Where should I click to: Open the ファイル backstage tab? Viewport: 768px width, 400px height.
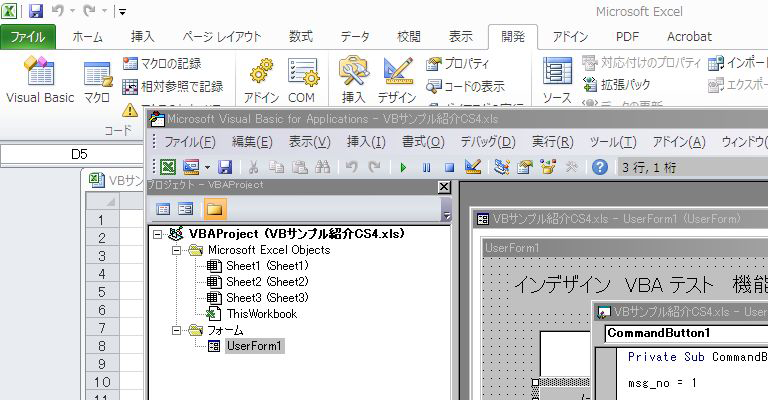point(27,37)
